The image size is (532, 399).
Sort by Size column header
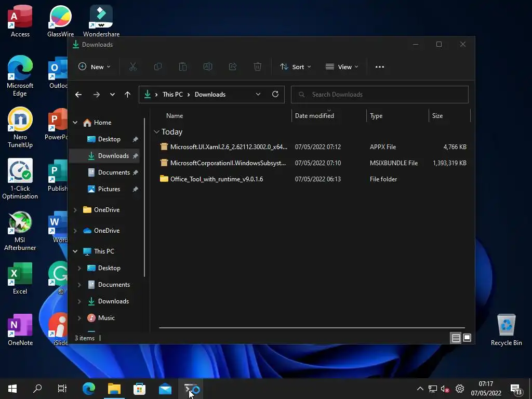(437, 116)
